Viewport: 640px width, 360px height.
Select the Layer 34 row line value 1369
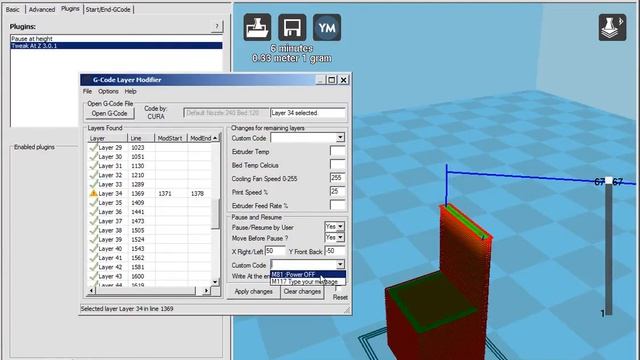click(x=138, y=193)
